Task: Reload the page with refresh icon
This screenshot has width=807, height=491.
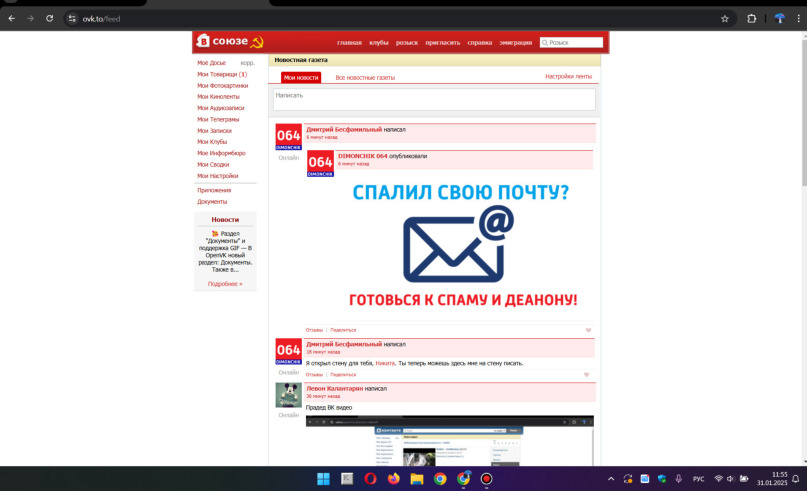Action: click(49, 19)
